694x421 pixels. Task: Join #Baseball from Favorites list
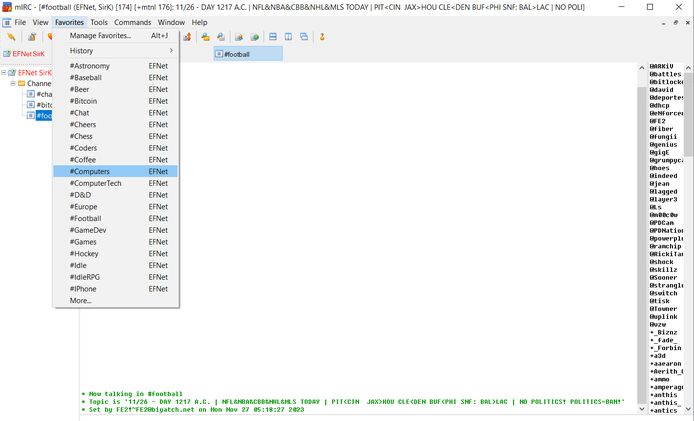[x=116, y=77]
